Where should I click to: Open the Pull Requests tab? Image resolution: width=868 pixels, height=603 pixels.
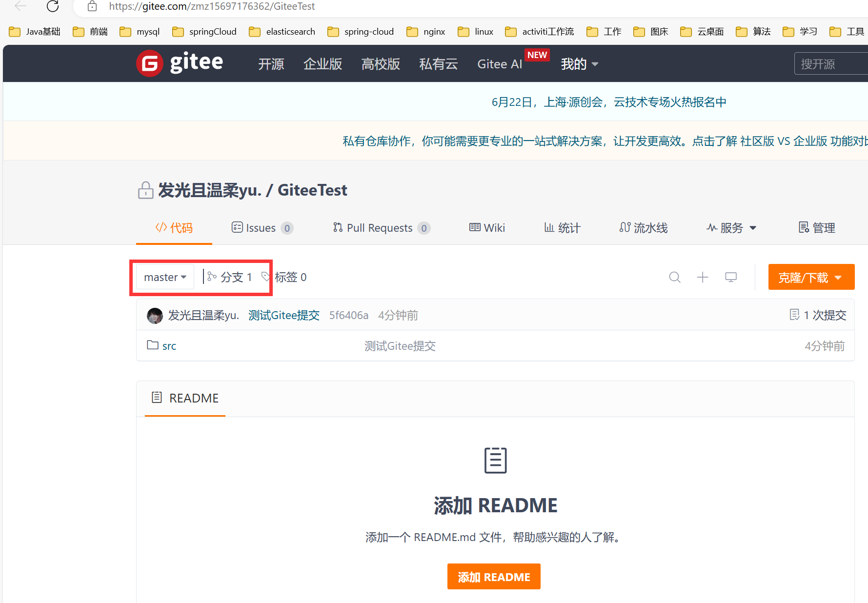tap(382, 228)
